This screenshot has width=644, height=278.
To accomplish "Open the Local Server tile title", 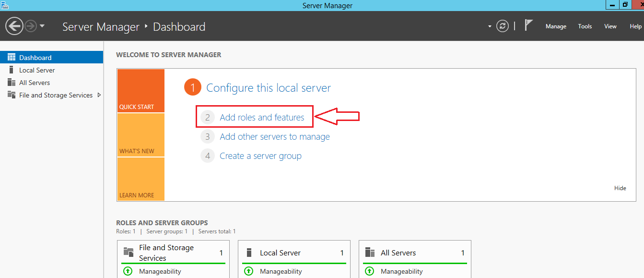I will (x=280, y=253).
